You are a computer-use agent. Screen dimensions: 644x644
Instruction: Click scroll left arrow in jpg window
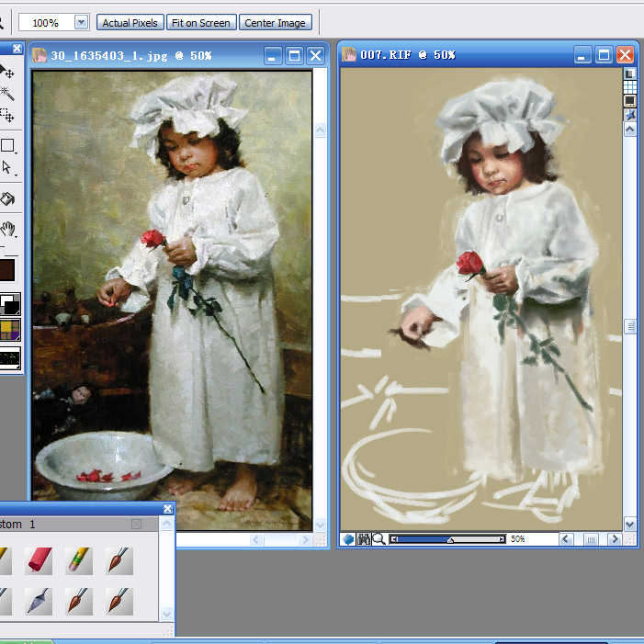point(256,539)
